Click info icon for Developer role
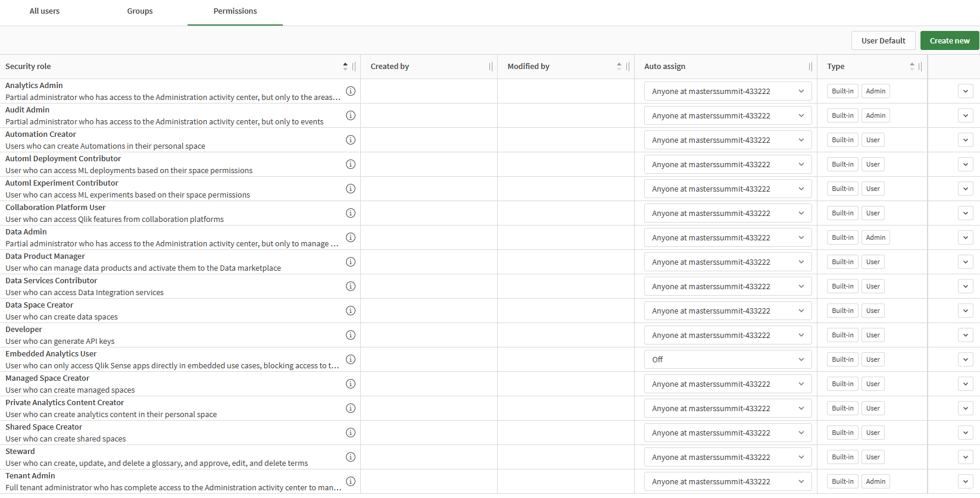The height and width of the screenshot is (498, 980). click(351, 335)
